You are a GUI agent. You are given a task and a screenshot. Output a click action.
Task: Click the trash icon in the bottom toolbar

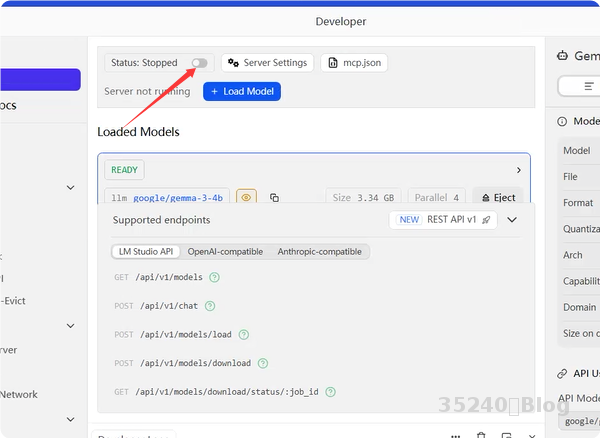click(481, 435)
